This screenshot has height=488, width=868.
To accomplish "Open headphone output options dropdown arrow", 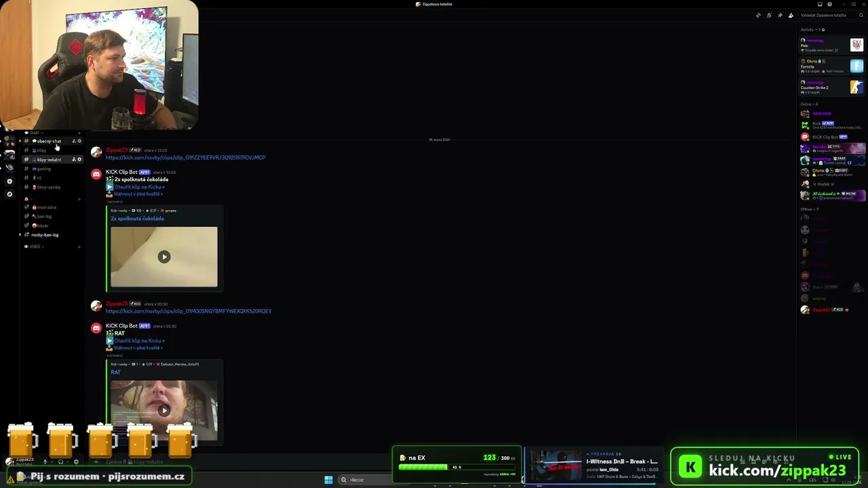I will 66,462.
